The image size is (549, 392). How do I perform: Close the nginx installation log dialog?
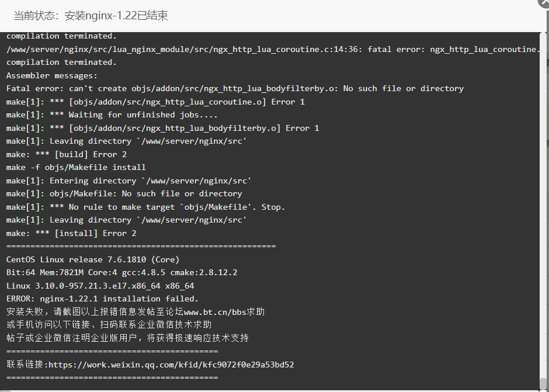pos(544,3)
